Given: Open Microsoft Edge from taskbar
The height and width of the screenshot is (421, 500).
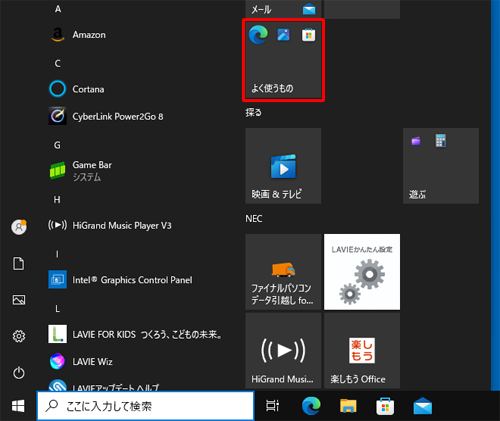Looking at the screenshot, I should [x=311, y=406].
